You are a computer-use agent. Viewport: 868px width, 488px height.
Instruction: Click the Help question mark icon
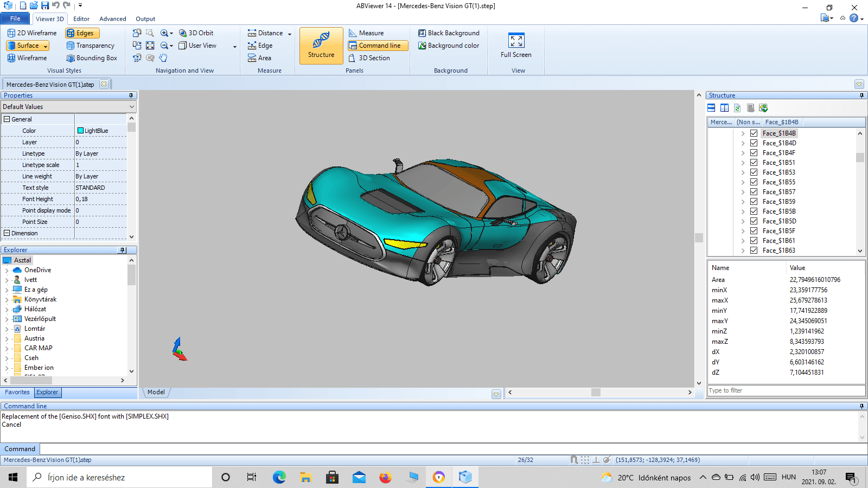854,18
